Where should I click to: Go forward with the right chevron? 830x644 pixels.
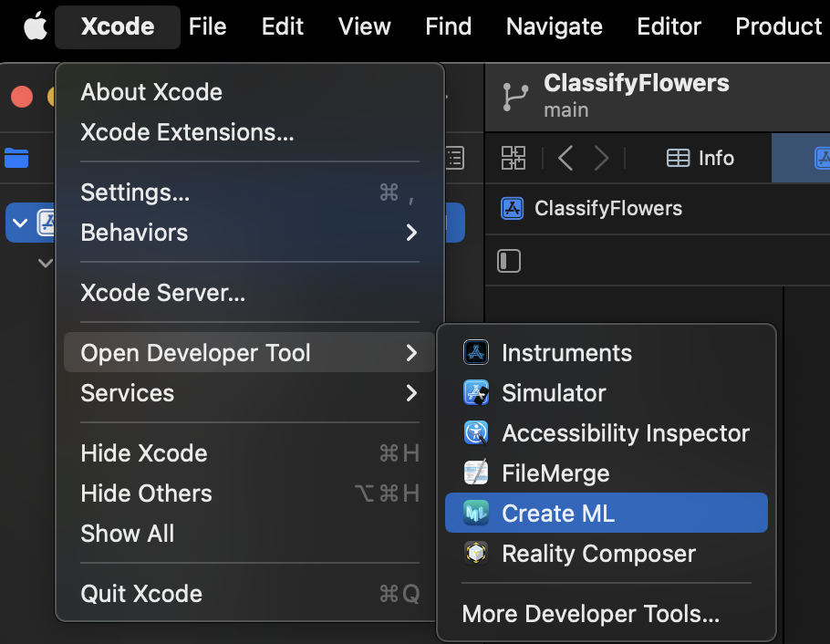coord(601,158)
